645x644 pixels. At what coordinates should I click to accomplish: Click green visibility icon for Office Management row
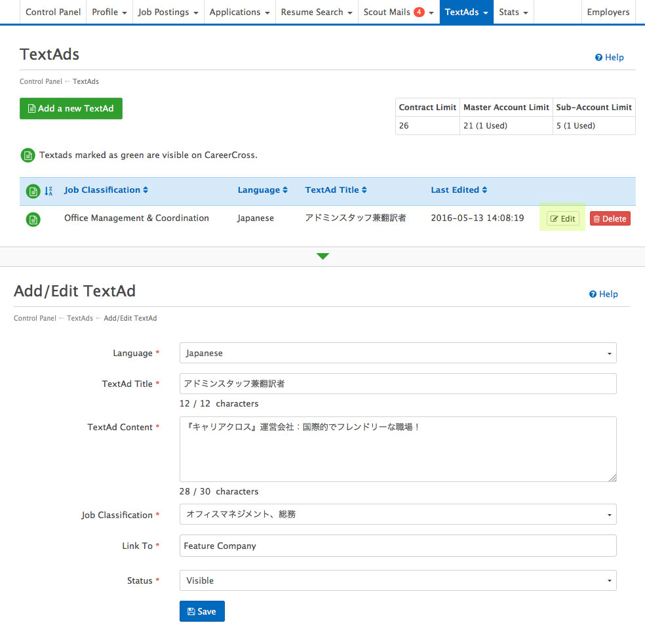point(33,219)
